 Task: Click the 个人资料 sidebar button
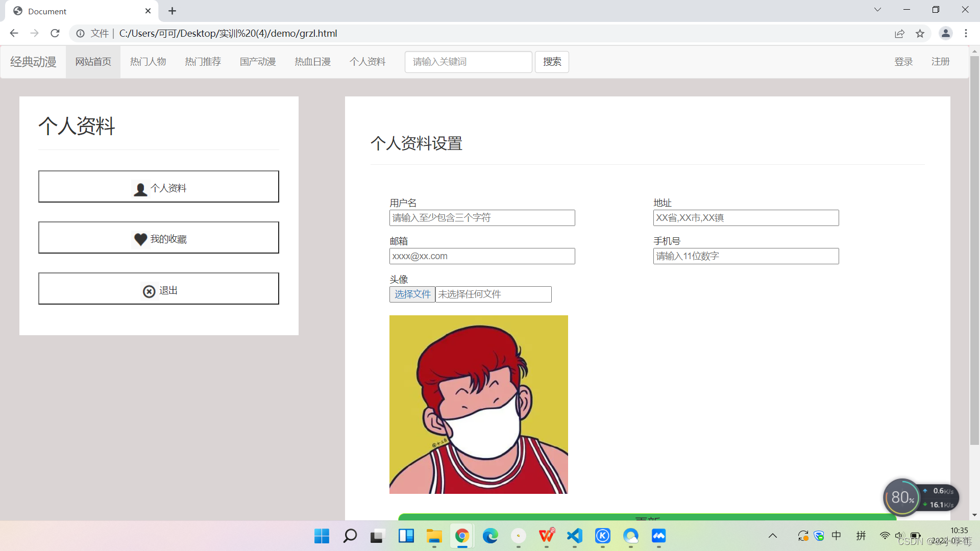point(159,187)
